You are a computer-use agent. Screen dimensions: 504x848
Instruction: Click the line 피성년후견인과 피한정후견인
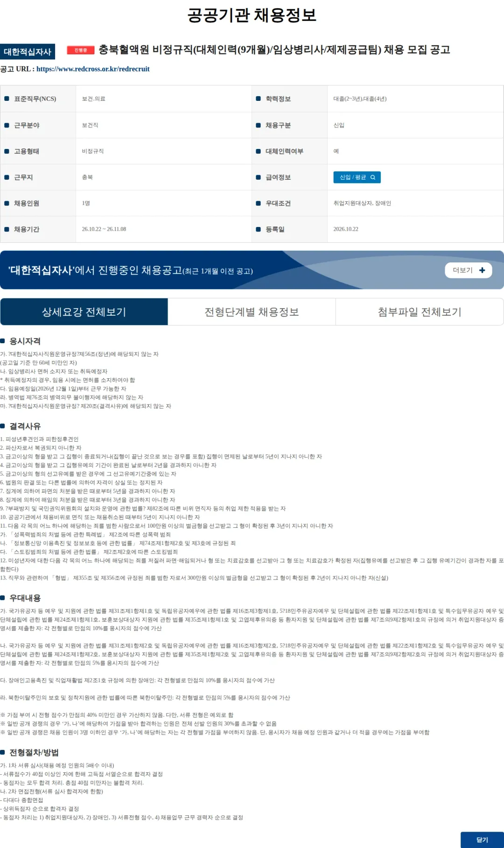(x=39, y=439)
